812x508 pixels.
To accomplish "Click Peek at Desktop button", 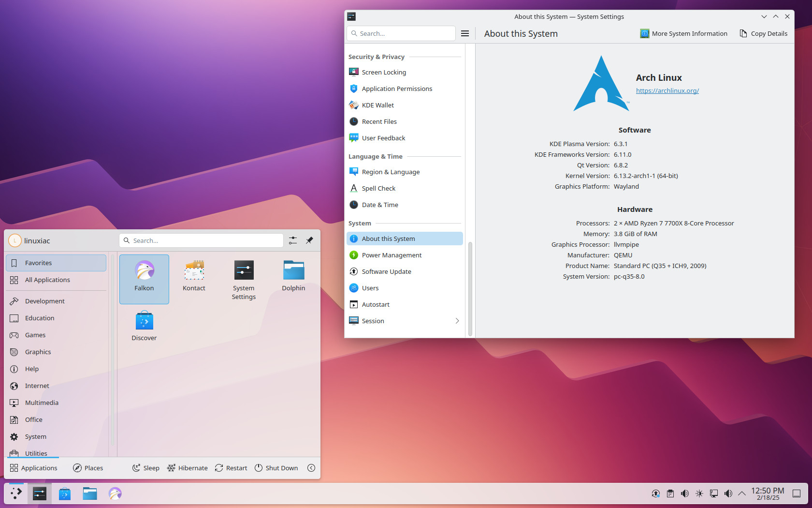I will [797, 493].
